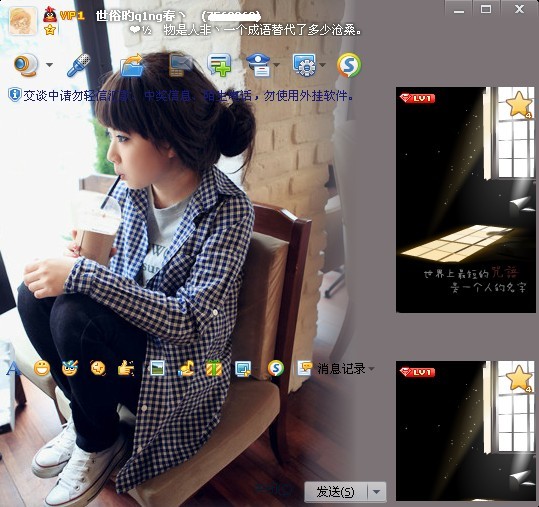This screenshot has width=539, height=507.
Task: Click the gold star on the upper QQ show
Action: [519, 104]
